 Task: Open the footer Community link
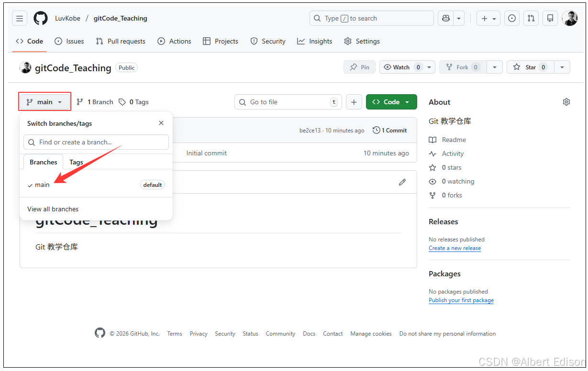(280, 334)
